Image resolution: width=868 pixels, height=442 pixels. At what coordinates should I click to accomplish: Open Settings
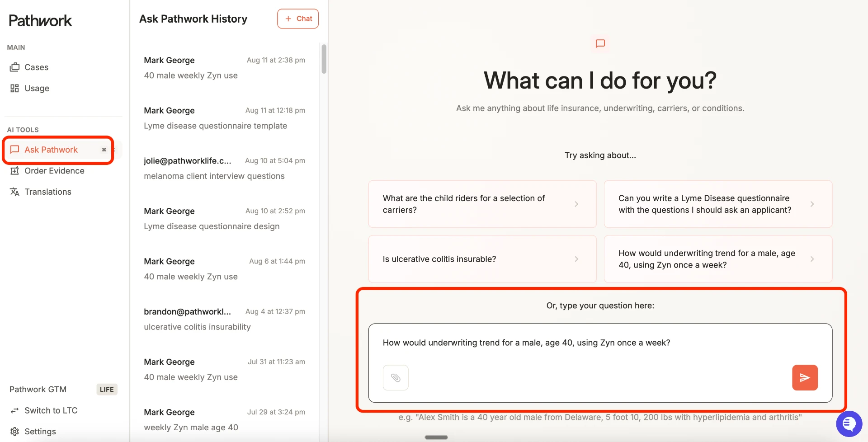40,432
